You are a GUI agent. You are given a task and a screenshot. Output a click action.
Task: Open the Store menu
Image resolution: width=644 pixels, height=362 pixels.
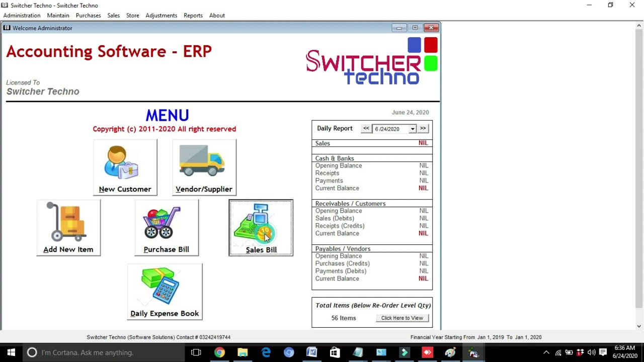[x=133, y=16]
